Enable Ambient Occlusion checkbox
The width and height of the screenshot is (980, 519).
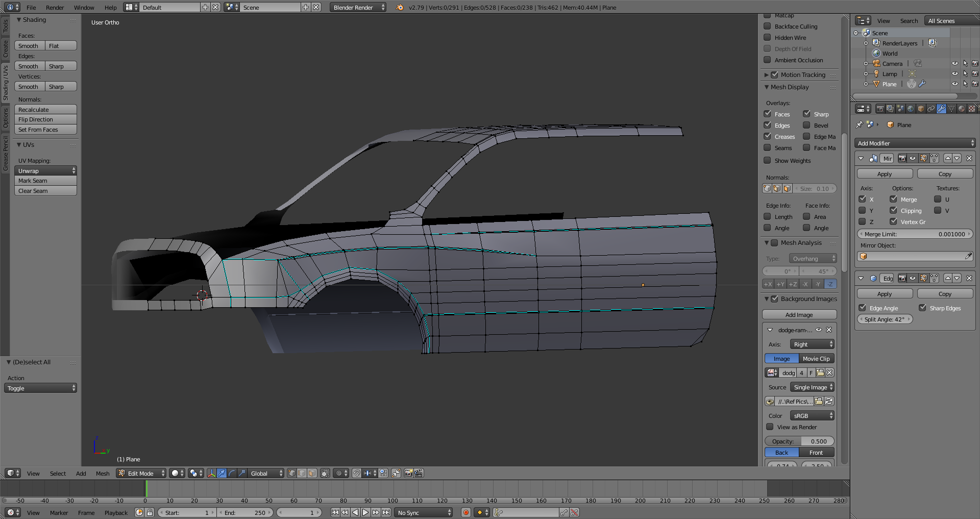tap(767, 60)
